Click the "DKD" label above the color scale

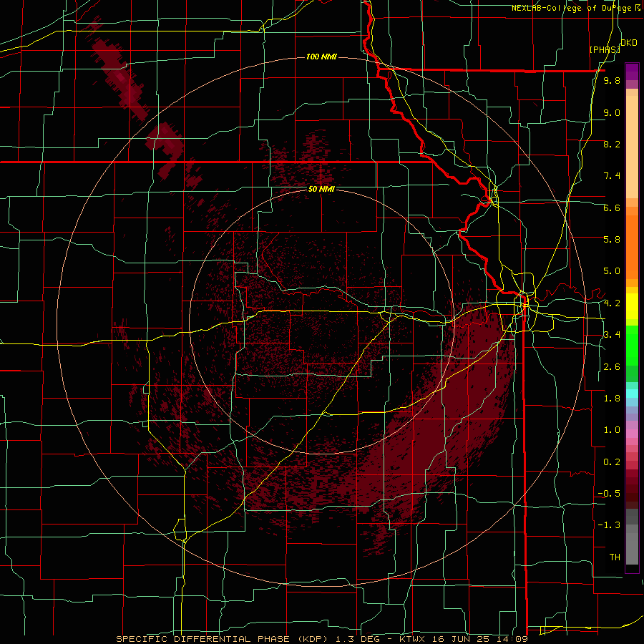click(628, 43)
